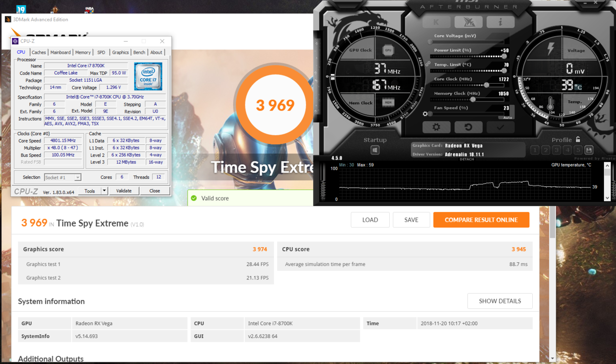Click the Graphics score value 3 974
This screenshot has width=616, height=364.
click(x=260, y=249)
